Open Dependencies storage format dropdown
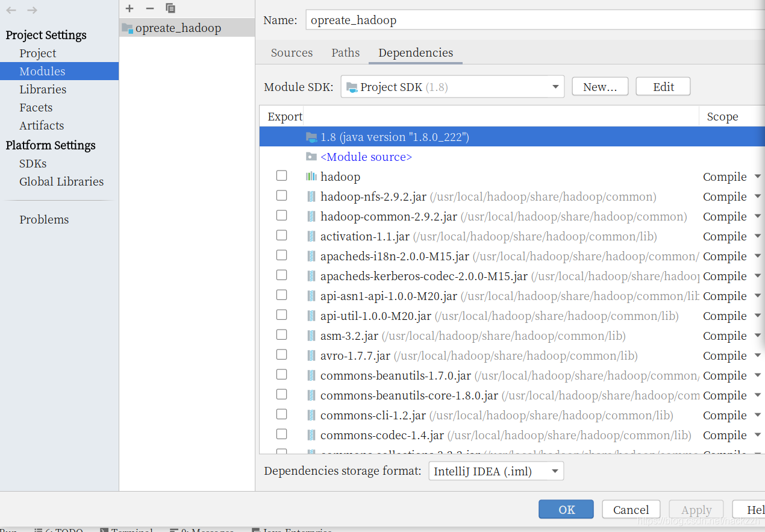This screenshot has height=532, width=765. [496, 471]
